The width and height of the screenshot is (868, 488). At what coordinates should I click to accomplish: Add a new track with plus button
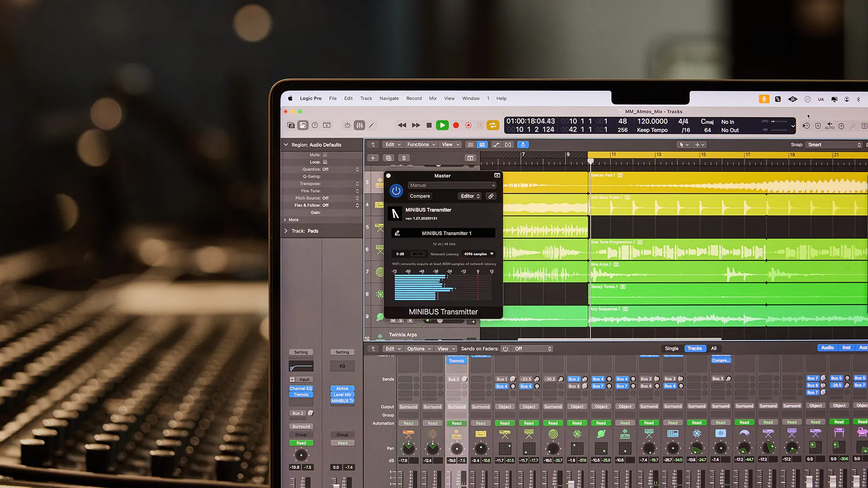[373, 158]
